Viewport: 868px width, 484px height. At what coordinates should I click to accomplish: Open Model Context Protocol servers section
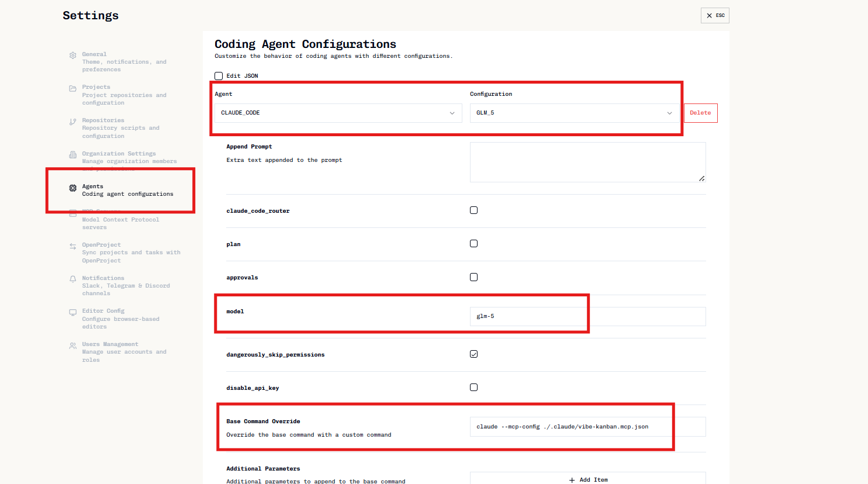point(124,221)
